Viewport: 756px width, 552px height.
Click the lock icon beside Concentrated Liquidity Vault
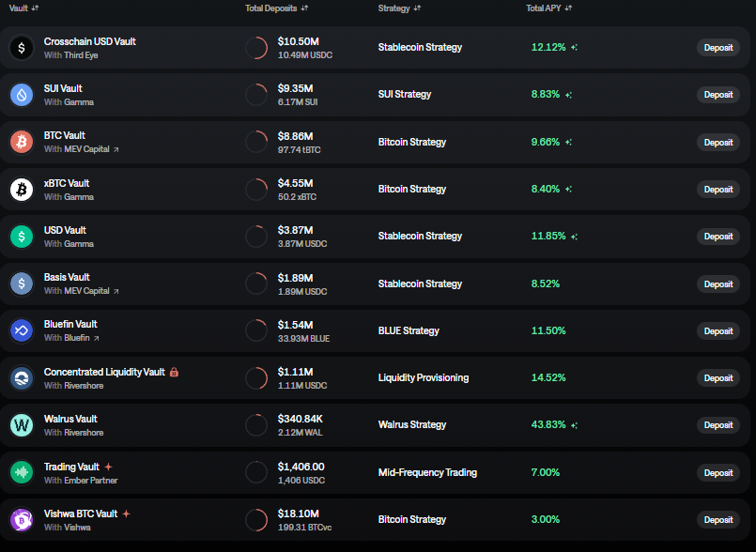[174, 372]
